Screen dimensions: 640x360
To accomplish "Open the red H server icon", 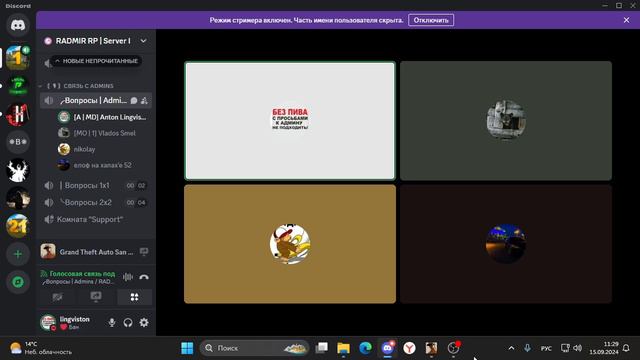I will pyautogui.click(x=18, y=114).
